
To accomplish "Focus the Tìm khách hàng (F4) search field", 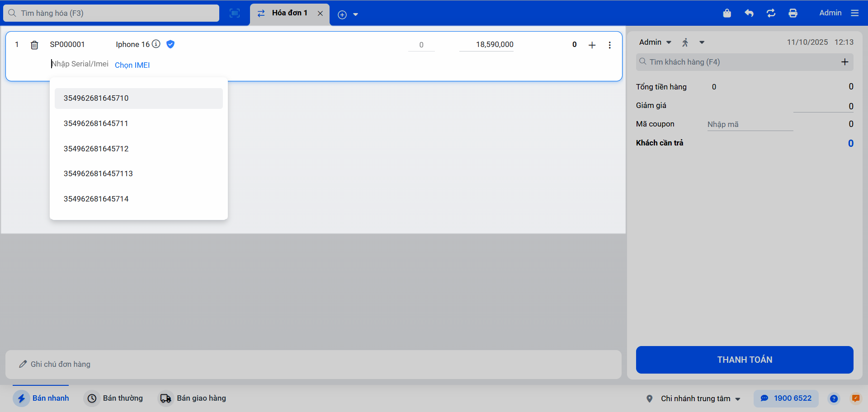I will click(738, 62).
